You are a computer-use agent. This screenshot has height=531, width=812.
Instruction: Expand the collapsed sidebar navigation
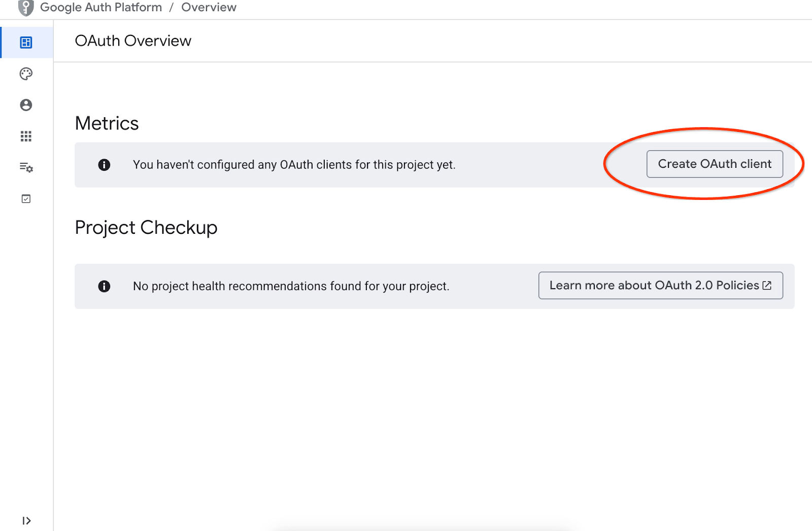(26, 521)
